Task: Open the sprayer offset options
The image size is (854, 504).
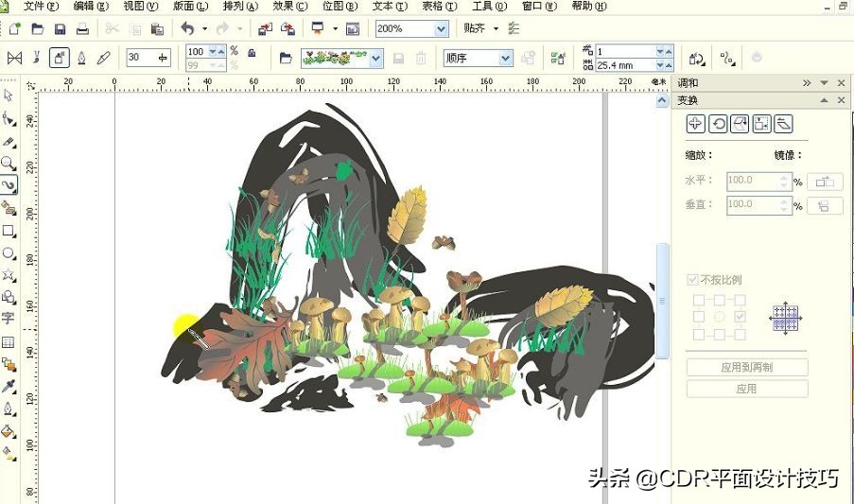Action: (727, 58)
